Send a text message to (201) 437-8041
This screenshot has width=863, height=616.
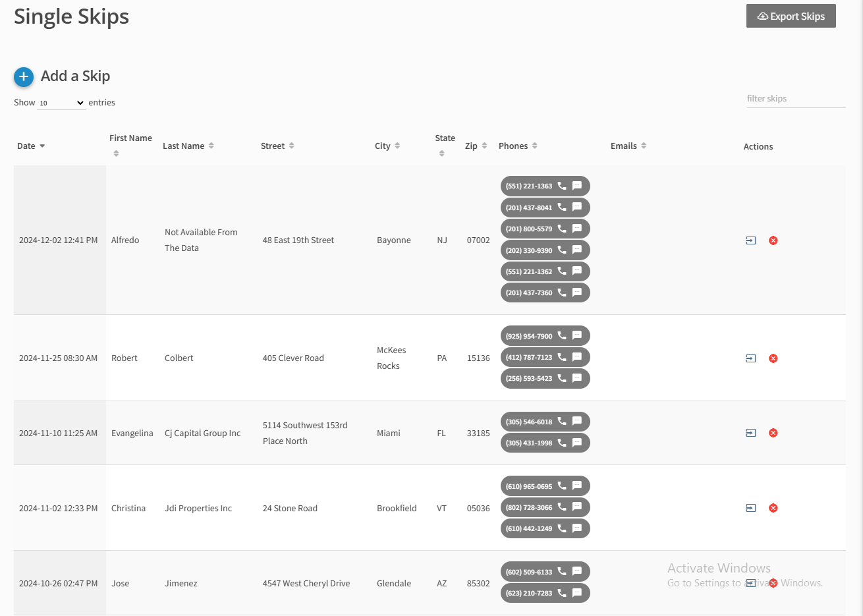point(577,207)
